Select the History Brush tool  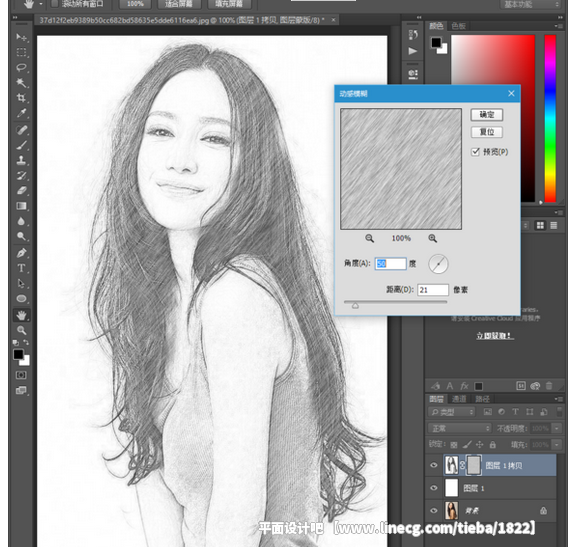pyautogui.click(x=21, y=176)
